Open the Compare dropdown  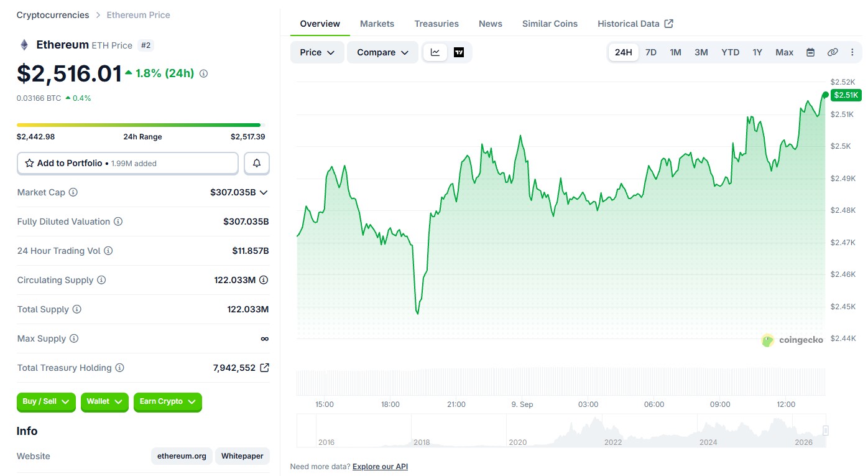coord(382,52)
